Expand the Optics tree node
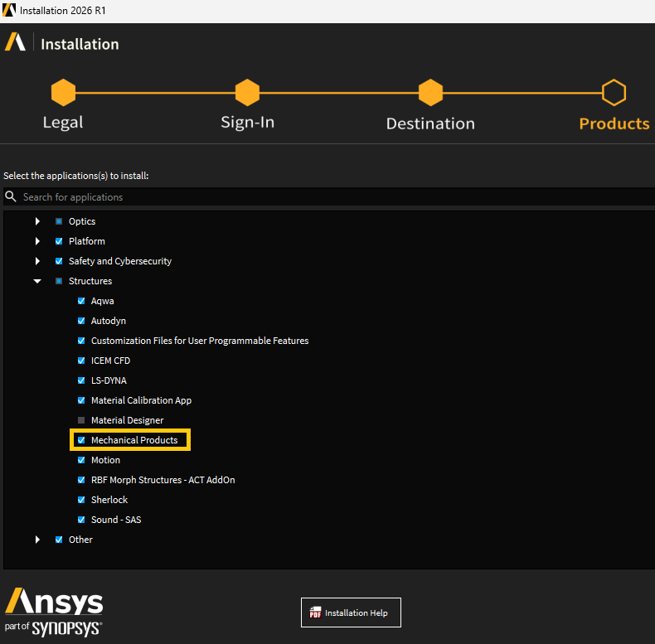Image resolution: width=655 pixels, height=644 pixels. [37, 221]
